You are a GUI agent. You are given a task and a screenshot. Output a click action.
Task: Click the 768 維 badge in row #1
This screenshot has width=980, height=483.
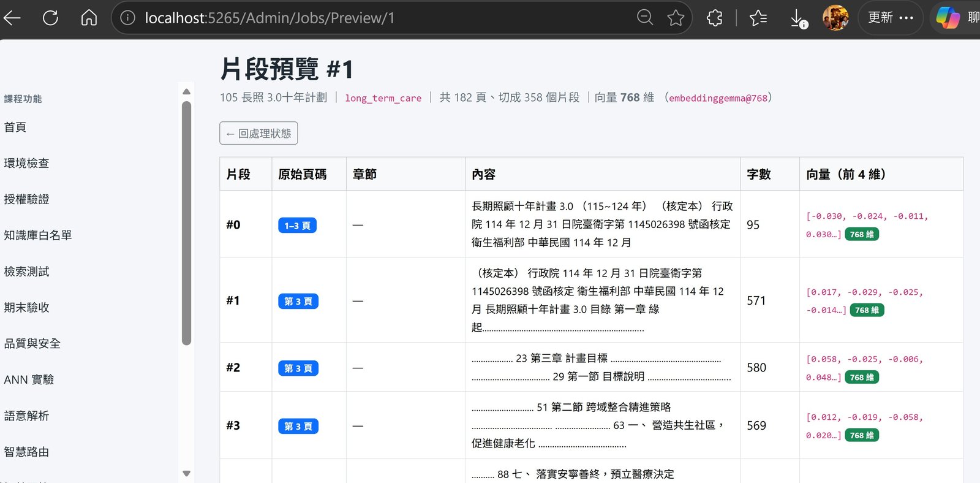pyautogui.click(x=867, y=310)
